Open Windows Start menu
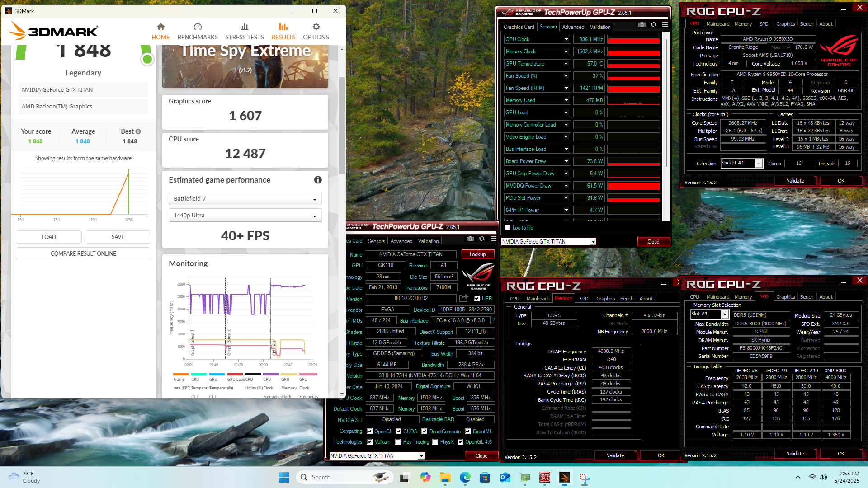868x488 pixels. point(284,477)
